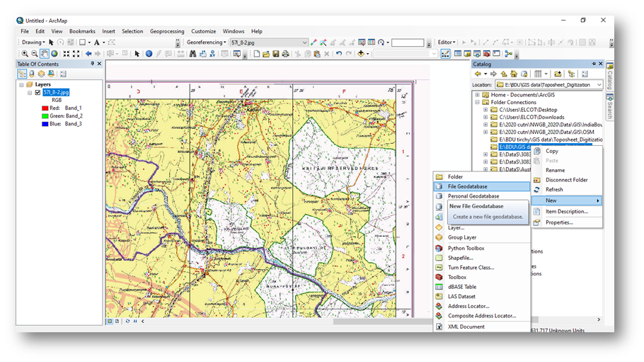Screen dimensions: 644x362
Task: Open the vertical Search side tab
Action: pyautogui.click(x=610, y=107)
